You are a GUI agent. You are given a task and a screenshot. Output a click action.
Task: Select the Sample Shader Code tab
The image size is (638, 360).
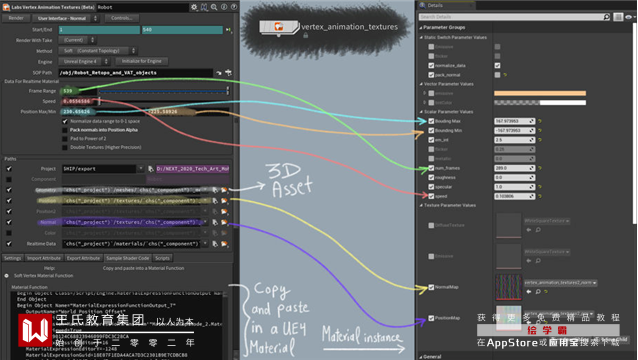coord(128,258)
